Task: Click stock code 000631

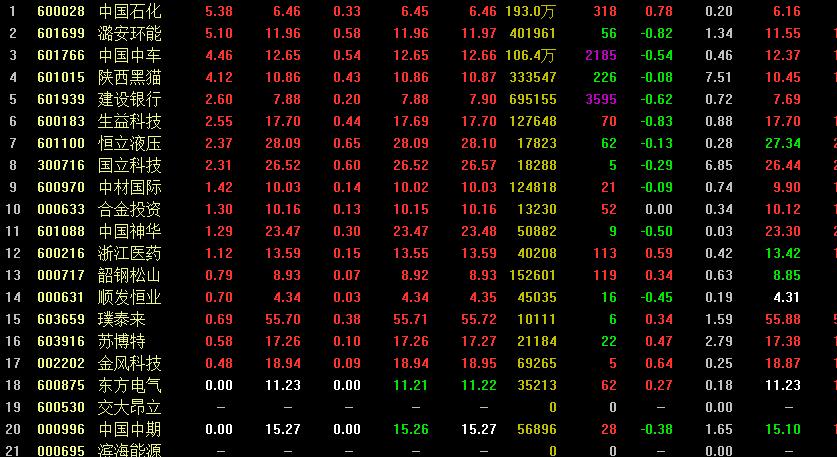Action: (61, 297)
